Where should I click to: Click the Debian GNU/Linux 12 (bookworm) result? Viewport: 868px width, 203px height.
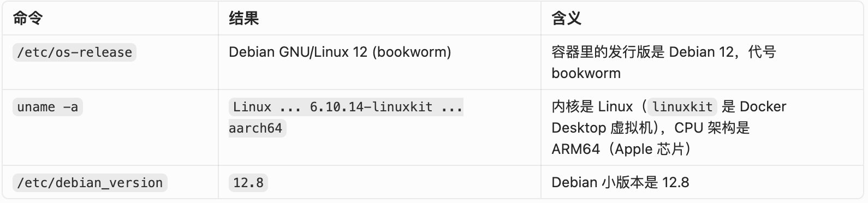(x=340, y=52)
